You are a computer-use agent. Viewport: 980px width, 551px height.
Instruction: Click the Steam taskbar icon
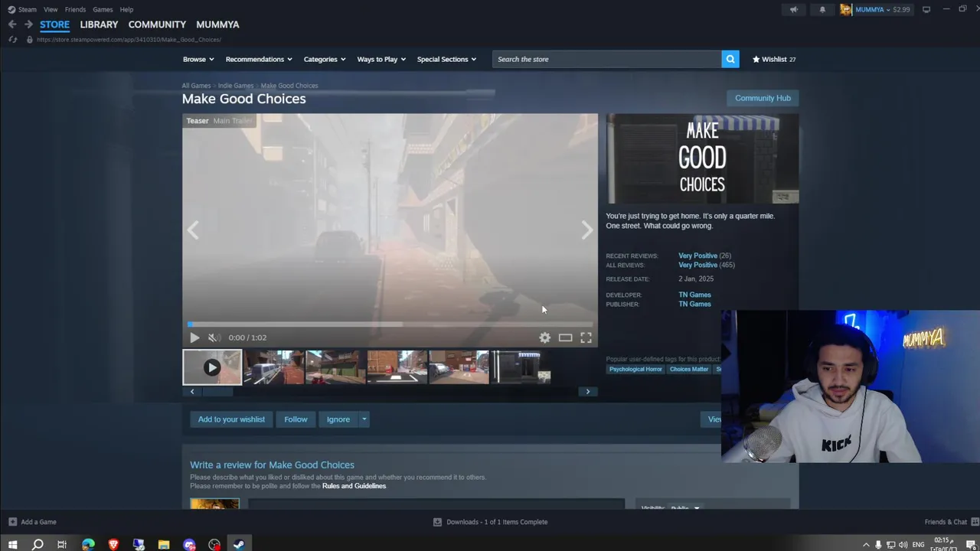click(x=239, y=545)
